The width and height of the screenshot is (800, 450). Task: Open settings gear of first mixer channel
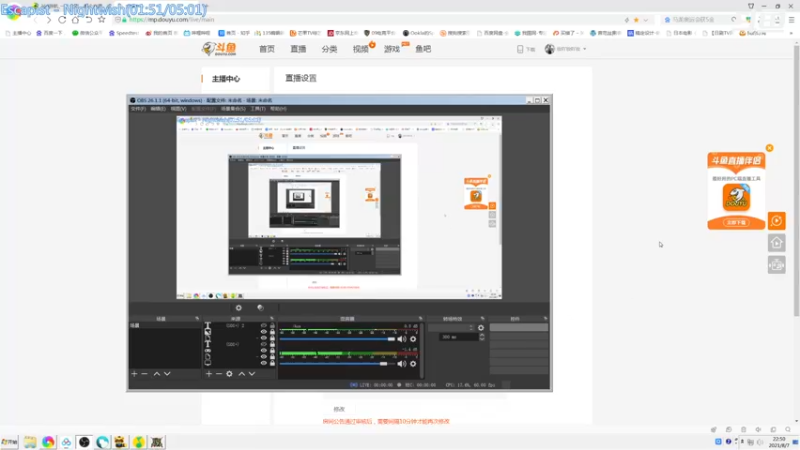tap(413, 339)
